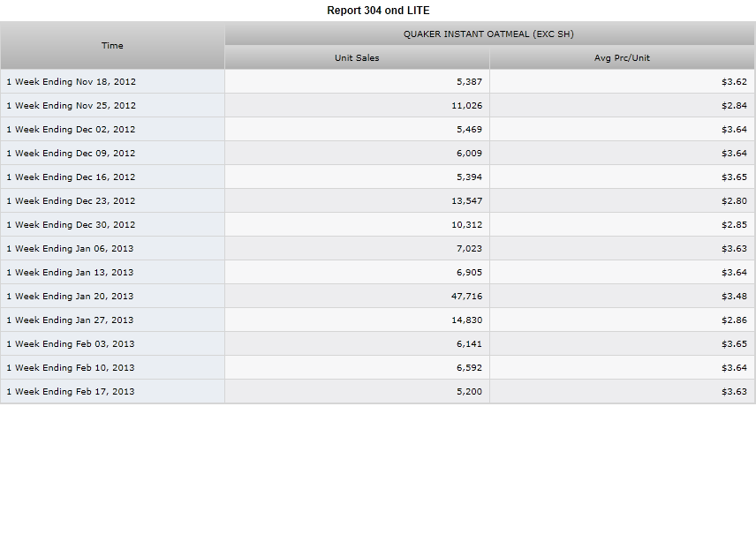
Task: Select the "Unit Sales" column header
Action: (x=357, y=58)
